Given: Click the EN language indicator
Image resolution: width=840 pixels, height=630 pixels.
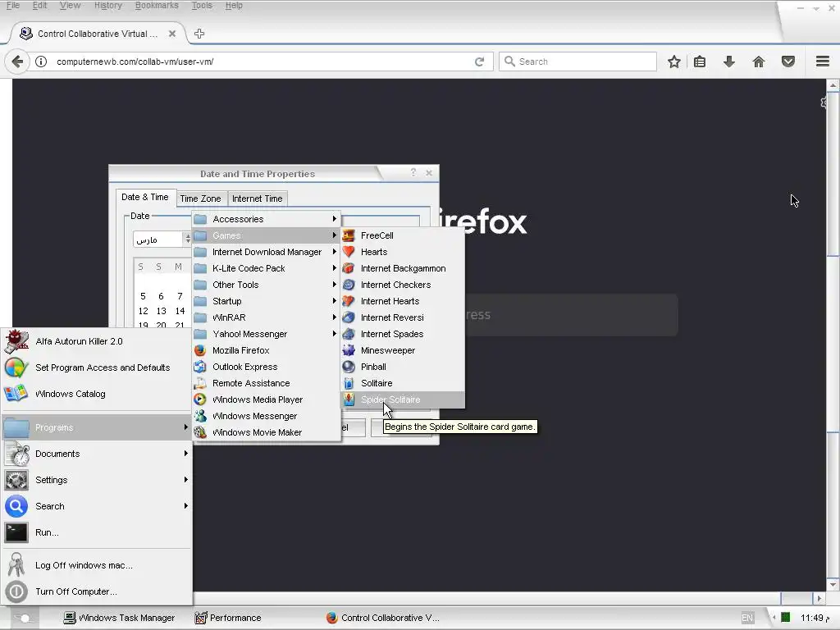Looking at the screenshot, I should 747,618.
